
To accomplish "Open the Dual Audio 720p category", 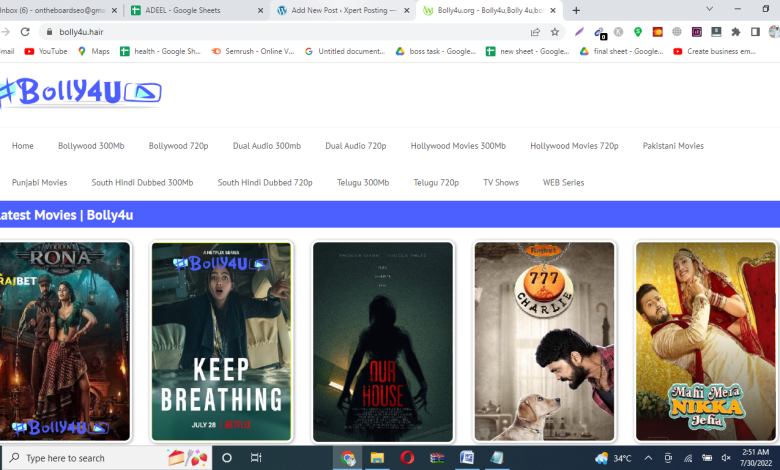I will (x=356, y=146).
